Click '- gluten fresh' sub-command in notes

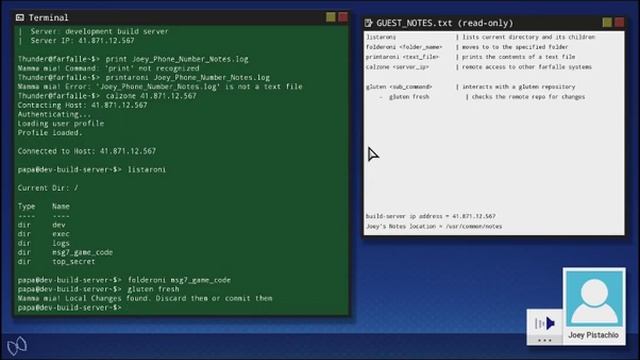[404, 97]
